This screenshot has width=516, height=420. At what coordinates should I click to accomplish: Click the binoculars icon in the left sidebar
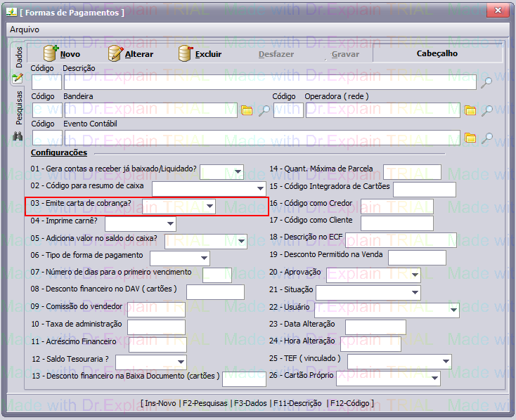point(18,137)
